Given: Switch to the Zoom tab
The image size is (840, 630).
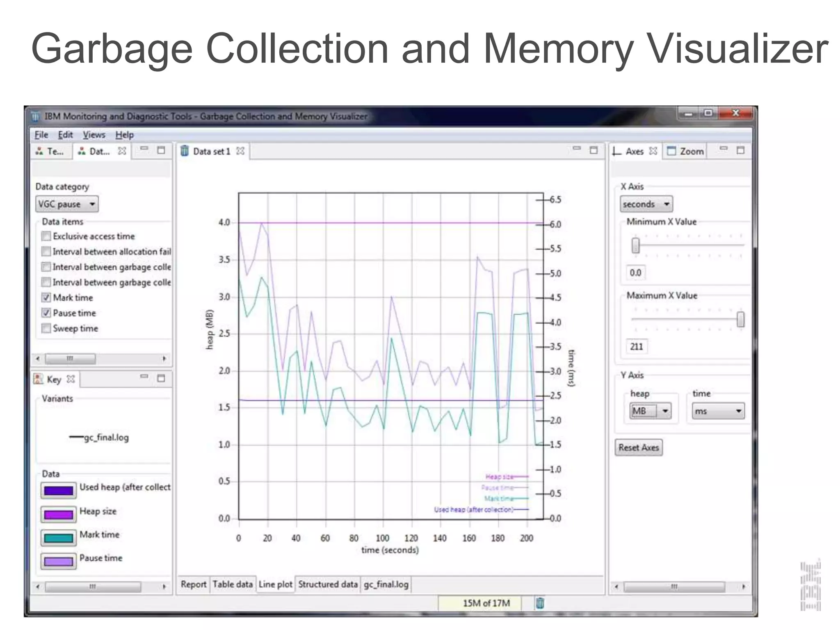Looking at the screenshot, I should (685, 151).
